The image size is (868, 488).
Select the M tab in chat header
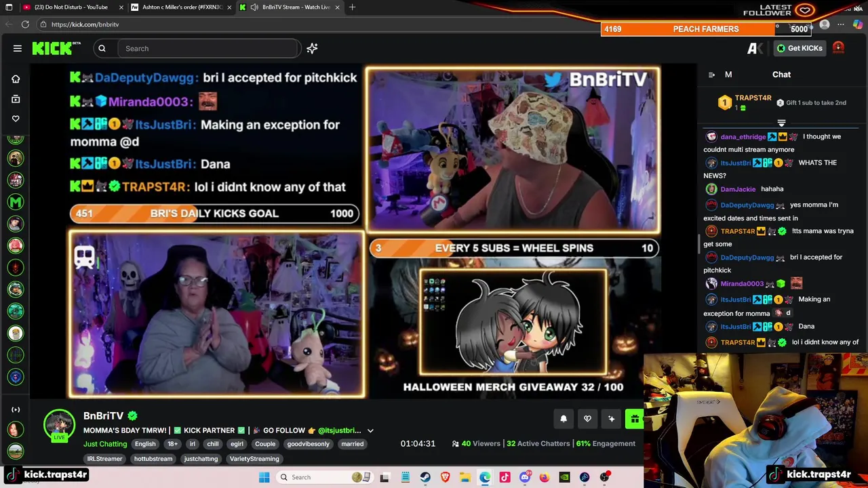(728, 75)
